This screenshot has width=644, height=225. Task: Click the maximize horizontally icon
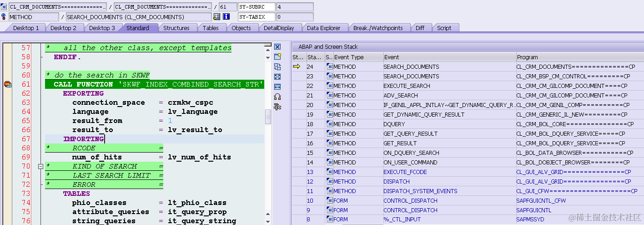click(x=277, y=87)
